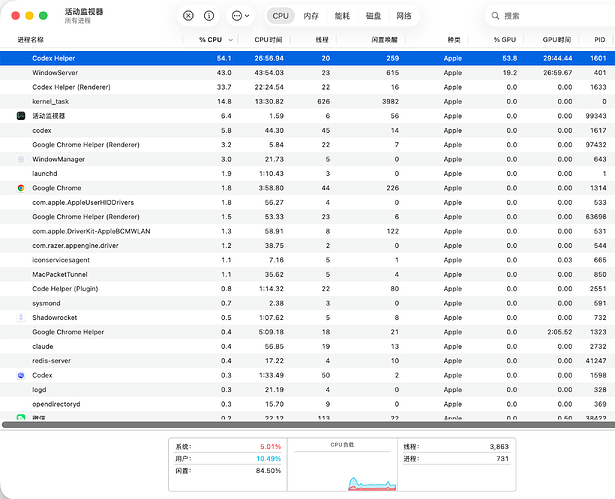
Task: Click the Google Chrome icon in the process list
Action: [21, 188]
